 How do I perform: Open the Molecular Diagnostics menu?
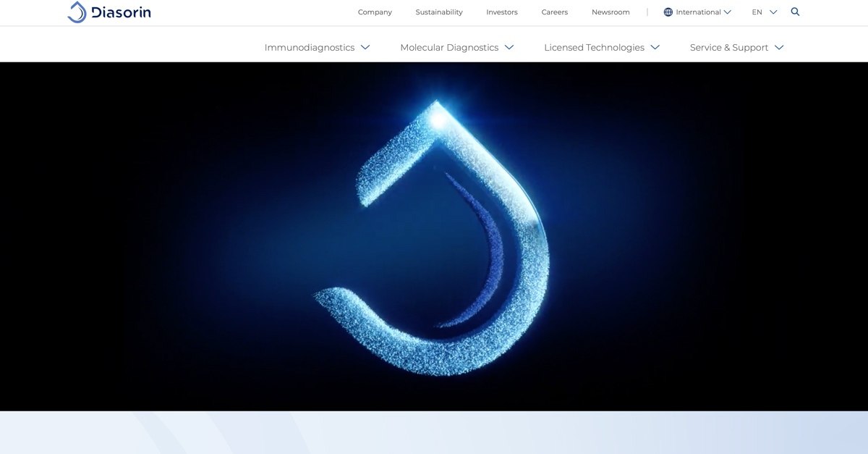[449, 48]
